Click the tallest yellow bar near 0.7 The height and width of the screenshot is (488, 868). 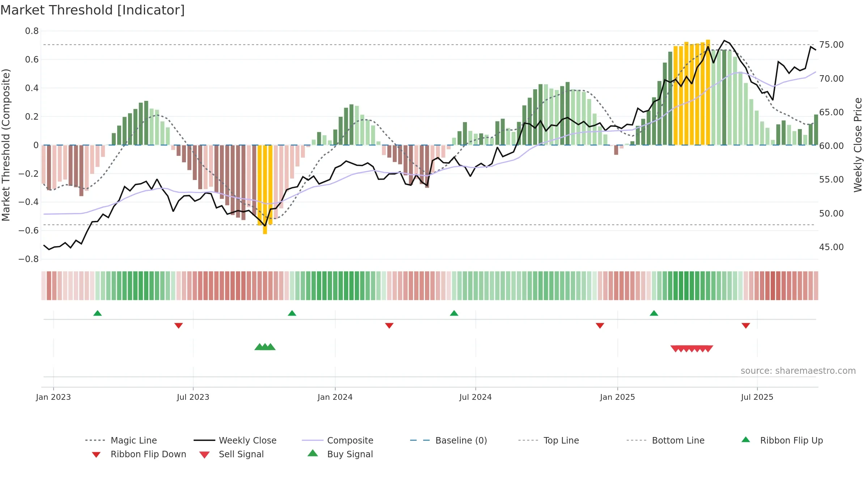pos(708,92)
